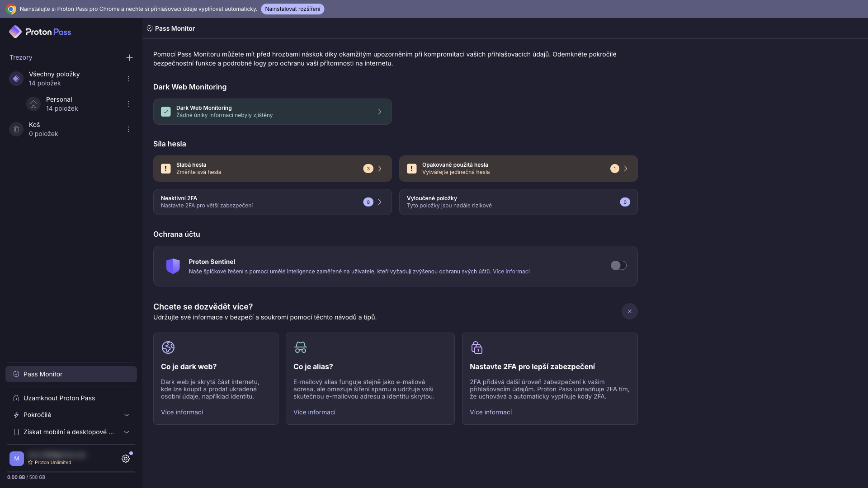Viewport: 868px width, 488px height.
Task: Open Neaktivní 2FA list chevron
Action: point(380,202)
